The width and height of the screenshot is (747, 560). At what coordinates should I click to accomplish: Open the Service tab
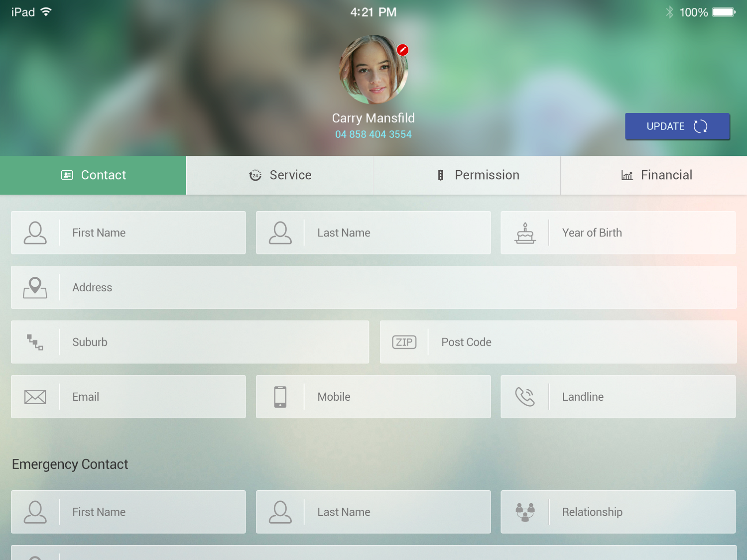(280, 175)
